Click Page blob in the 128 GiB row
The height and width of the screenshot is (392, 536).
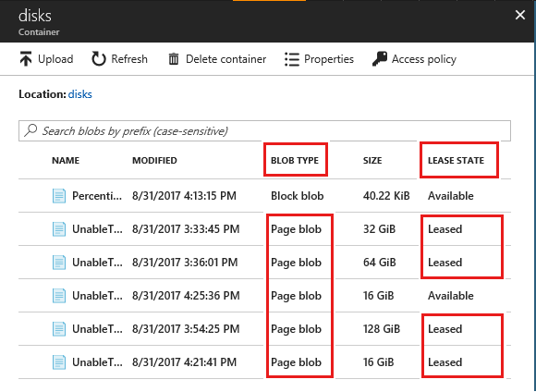point(296,329)
